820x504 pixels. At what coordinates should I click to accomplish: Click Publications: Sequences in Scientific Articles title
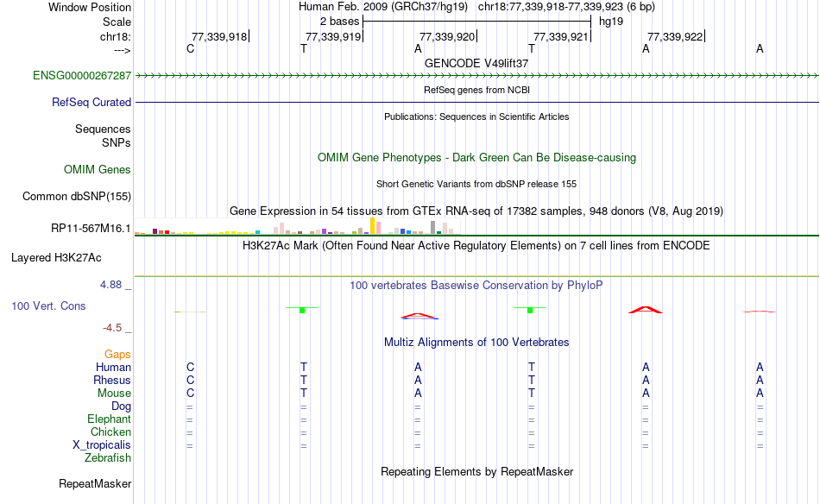coord(476,117)
